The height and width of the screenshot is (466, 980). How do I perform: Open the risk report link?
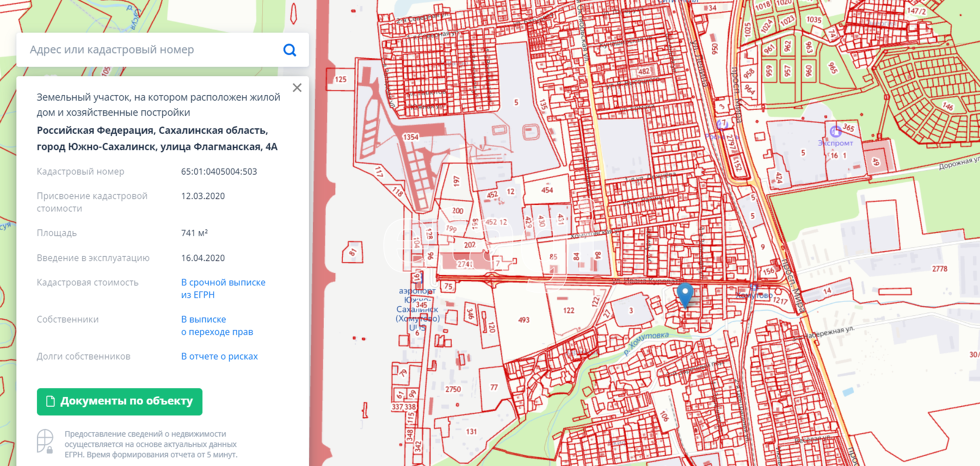219,357
